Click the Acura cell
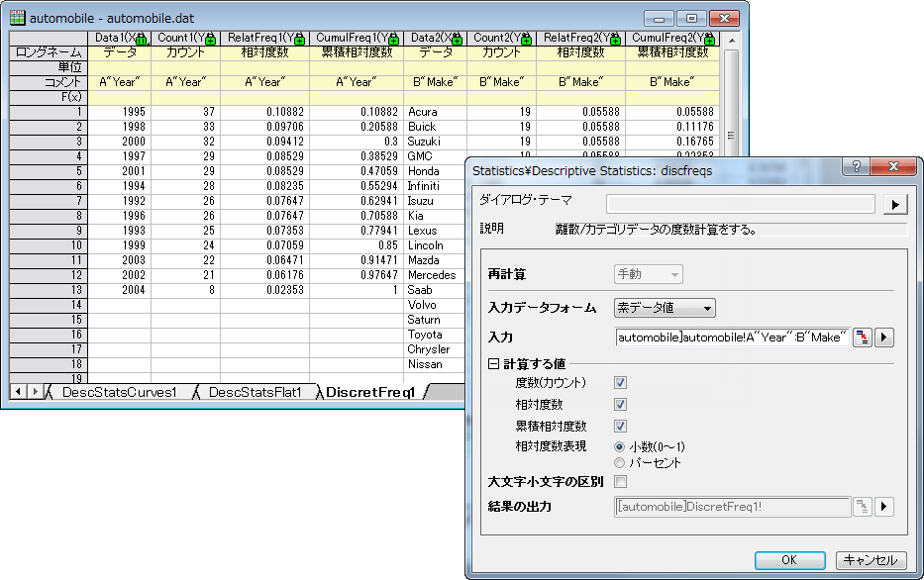Screen dimensions: 924x580 [x=435, y=112]
